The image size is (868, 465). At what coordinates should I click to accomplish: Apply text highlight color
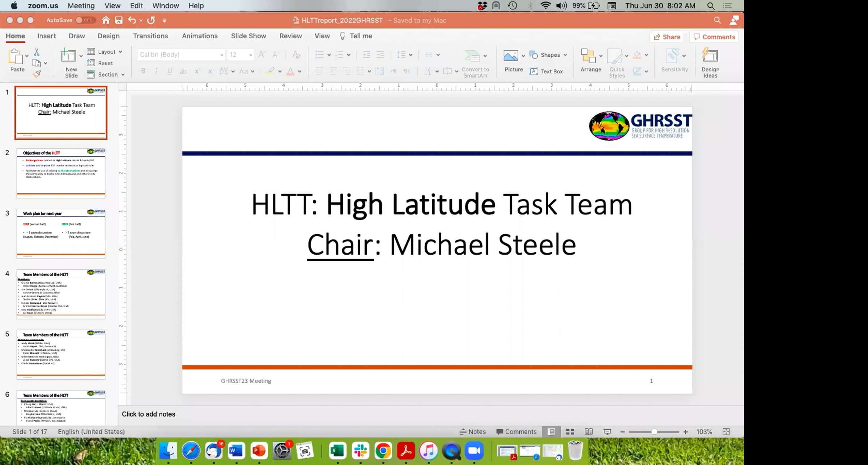271,71
